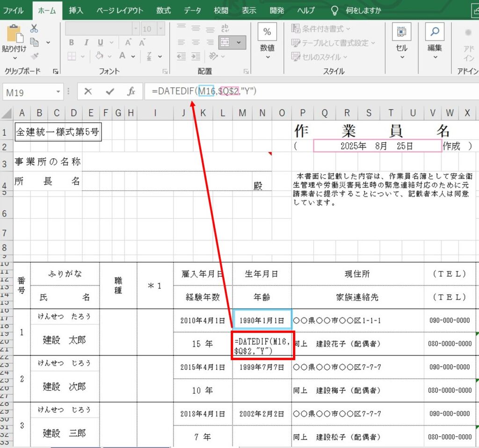Viewport: 479px width, 448px height.
Task: Click the phonetic guide (furigana) icon
Action: point(149,56)
